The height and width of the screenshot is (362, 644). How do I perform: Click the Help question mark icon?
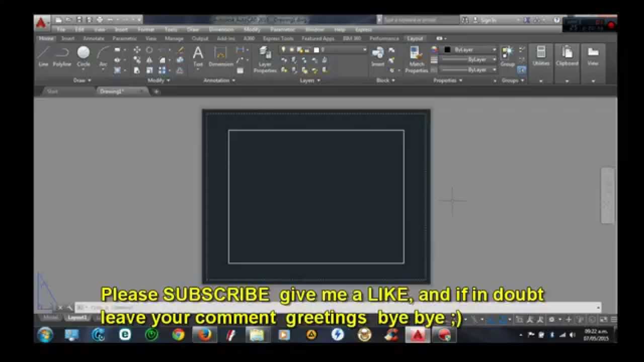[x=557, y=20]
